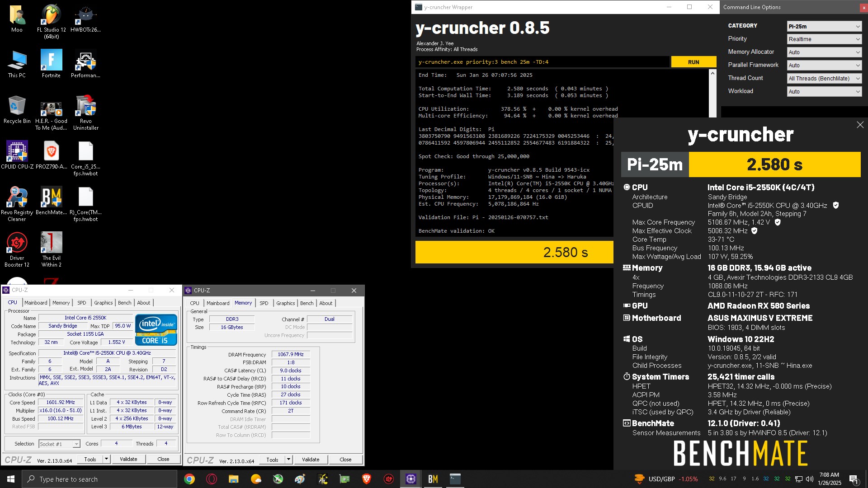Open the BenchMate desktop shortcut
This screenshot has width=868, height=488.
[52, 201]
